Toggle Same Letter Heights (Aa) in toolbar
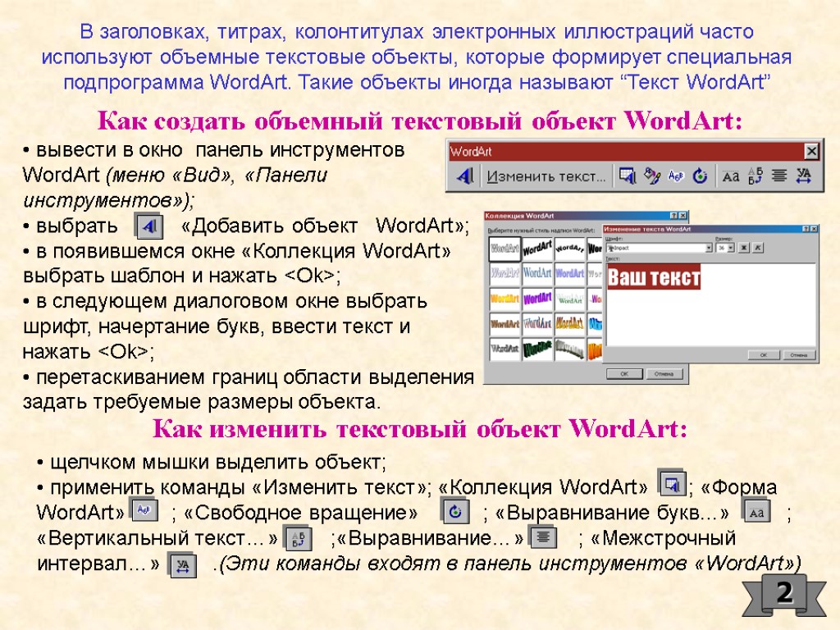Viewport: 840px width, 630px height. 731,176
